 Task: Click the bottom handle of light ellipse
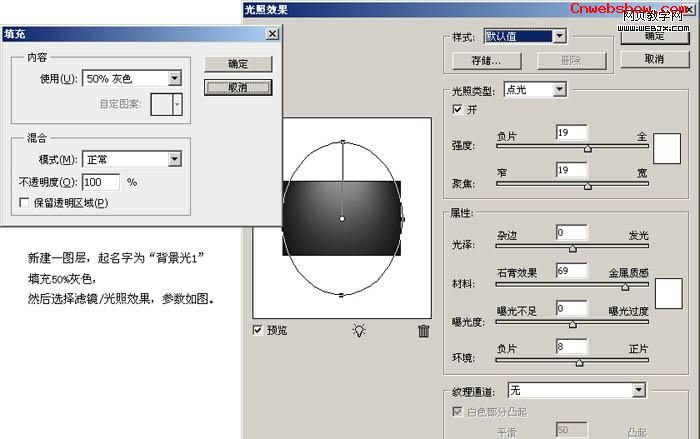(x=342, y=295)
